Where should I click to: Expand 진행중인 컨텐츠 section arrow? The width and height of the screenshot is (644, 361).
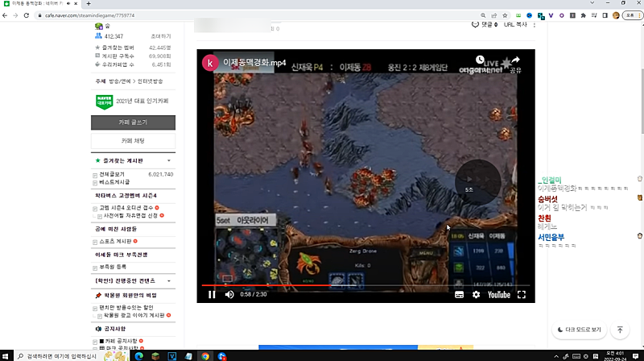(169, 281)
